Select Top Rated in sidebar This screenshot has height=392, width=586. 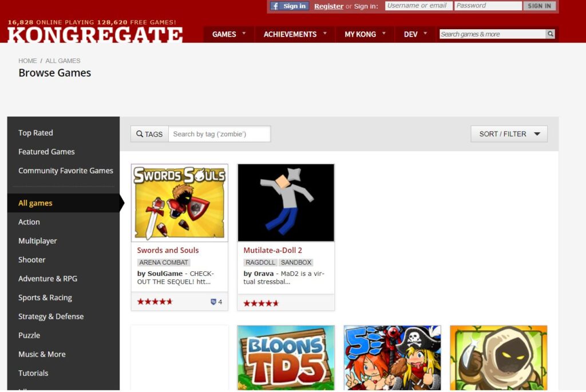pos(35,133)
